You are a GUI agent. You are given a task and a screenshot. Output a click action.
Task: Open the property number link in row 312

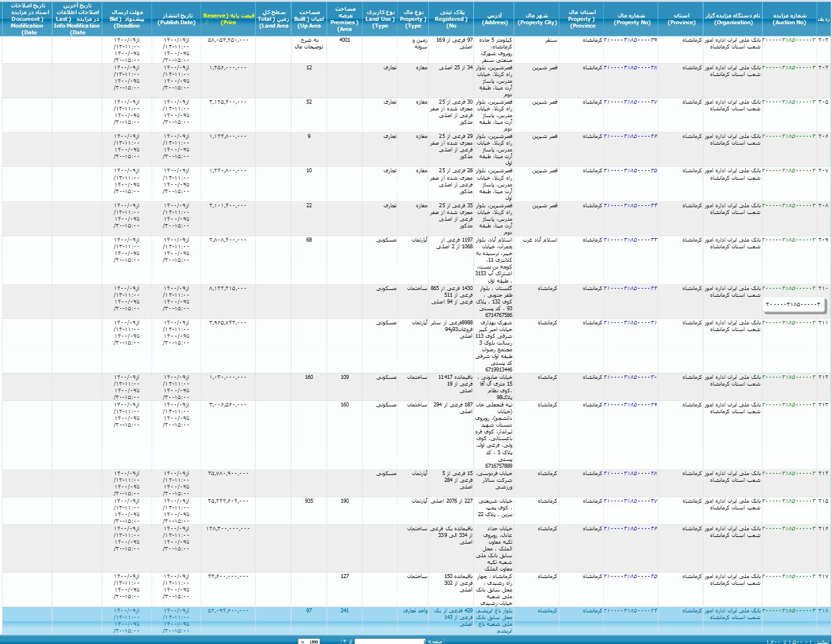[x=631, y=378]
